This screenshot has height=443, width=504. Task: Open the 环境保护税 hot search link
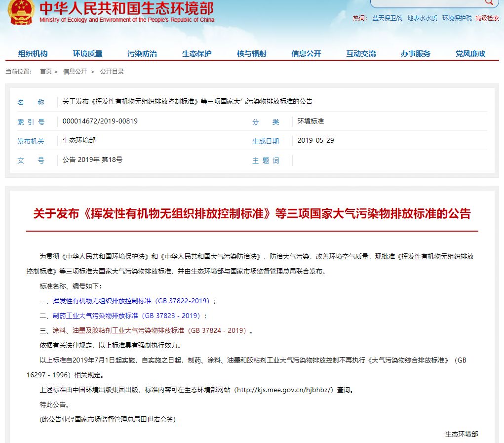[x=457, y=18]
